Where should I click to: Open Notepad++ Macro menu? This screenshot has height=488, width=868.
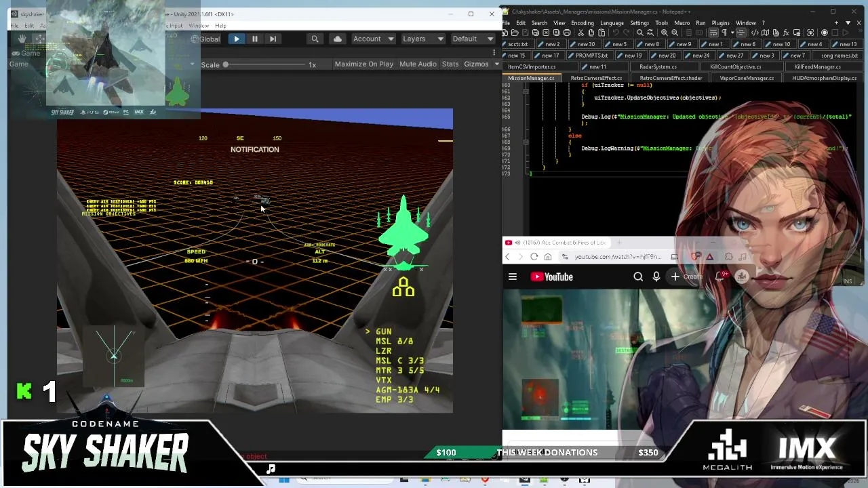682,23
